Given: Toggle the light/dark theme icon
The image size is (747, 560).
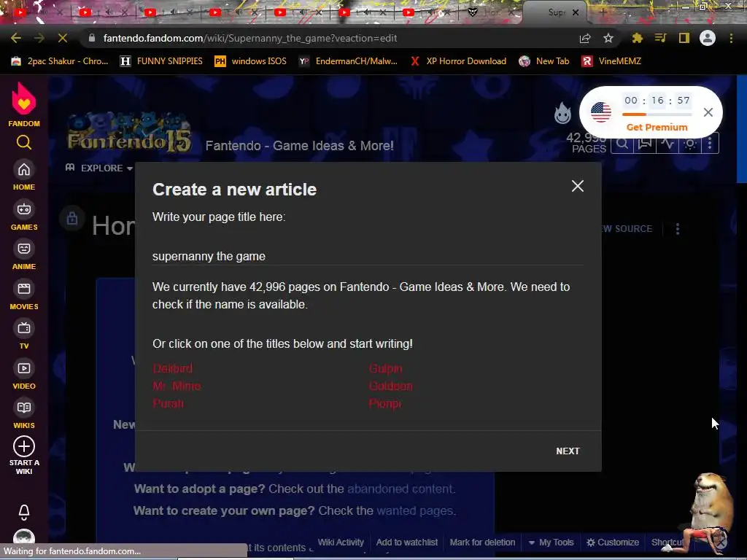Looking at the screenshot, I should click(x=690, y=144).
